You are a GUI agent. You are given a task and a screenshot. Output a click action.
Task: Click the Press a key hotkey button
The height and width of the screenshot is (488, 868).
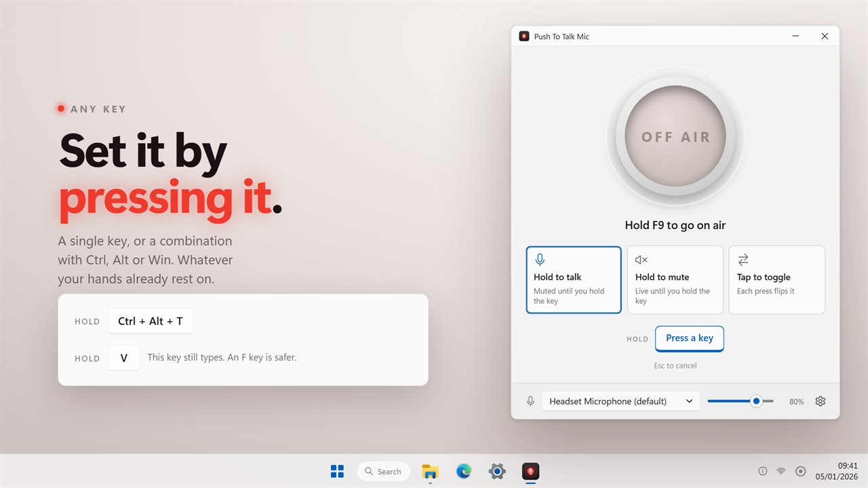(690, 339)
